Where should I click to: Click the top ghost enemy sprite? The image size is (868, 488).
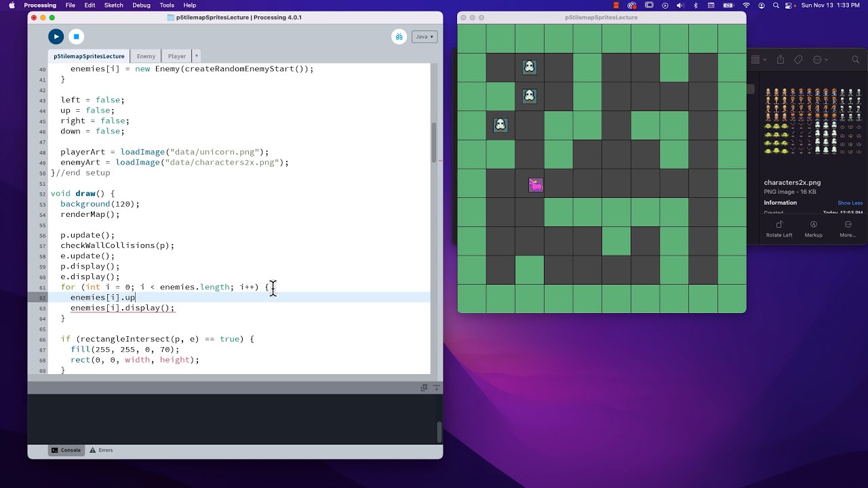[x=530, y=67]
